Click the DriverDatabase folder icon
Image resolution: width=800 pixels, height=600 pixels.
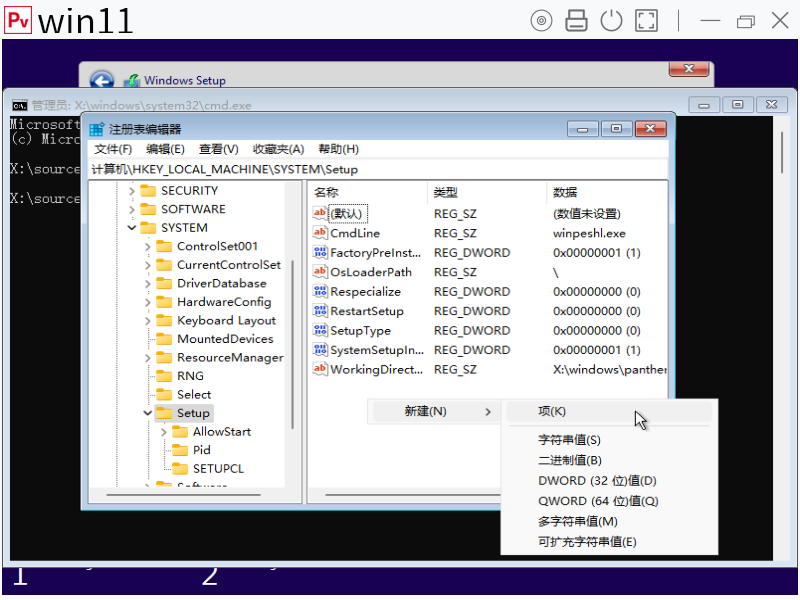(x=164, y=283)
